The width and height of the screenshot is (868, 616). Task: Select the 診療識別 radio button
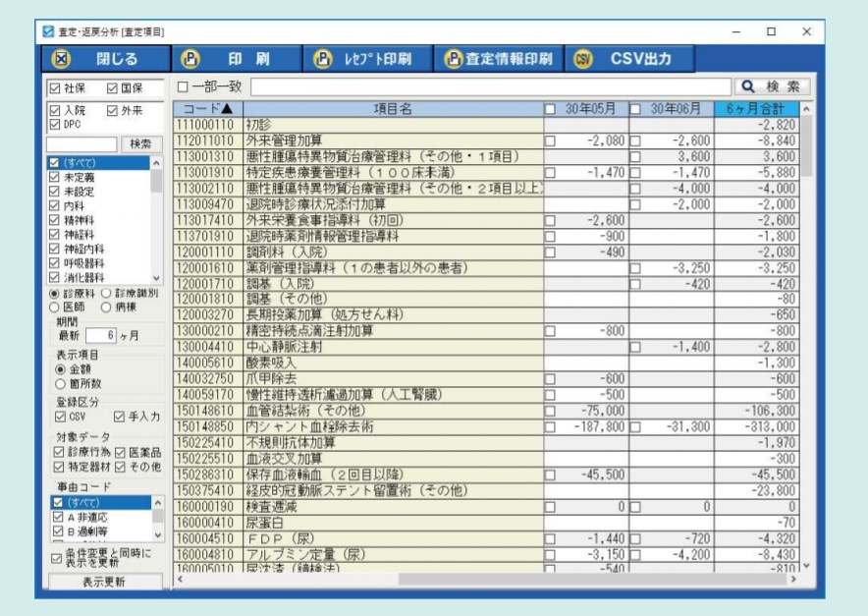[x=106, y=293]
